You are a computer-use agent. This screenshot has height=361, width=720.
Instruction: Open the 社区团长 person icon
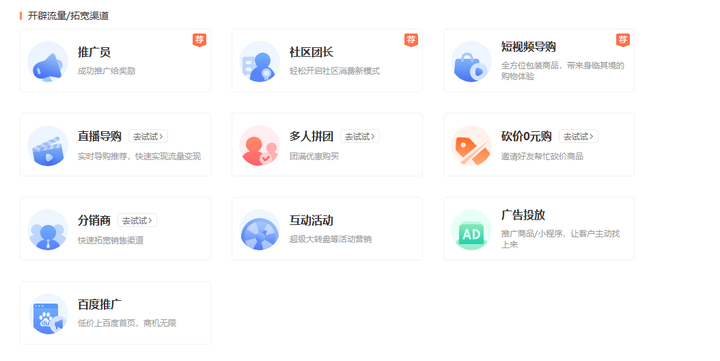[259, 62]
